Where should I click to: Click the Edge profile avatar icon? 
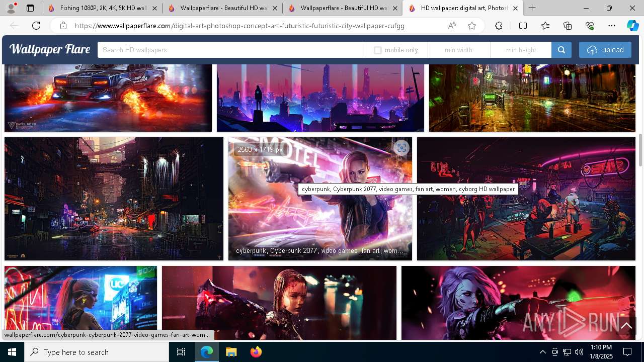(11, 8)
